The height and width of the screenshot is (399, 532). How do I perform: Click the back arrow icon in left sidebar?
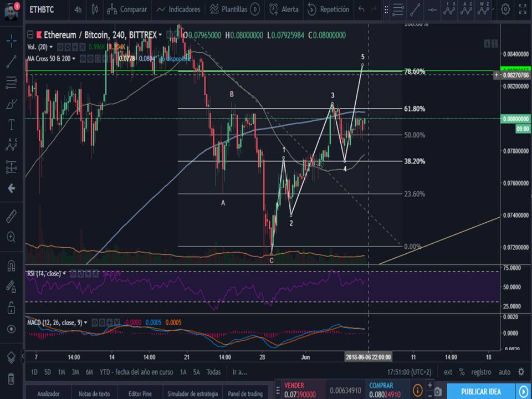click(x=11, y=188)
